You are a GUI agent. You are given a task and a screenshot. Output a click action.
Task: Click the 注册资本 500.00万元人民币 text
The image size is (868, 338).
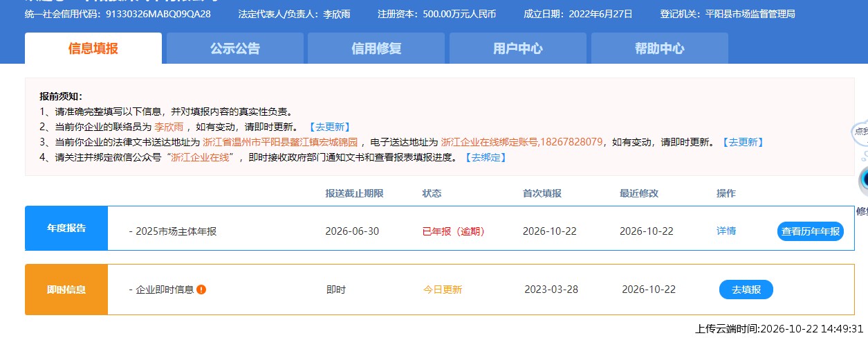(x=436, y=14)
